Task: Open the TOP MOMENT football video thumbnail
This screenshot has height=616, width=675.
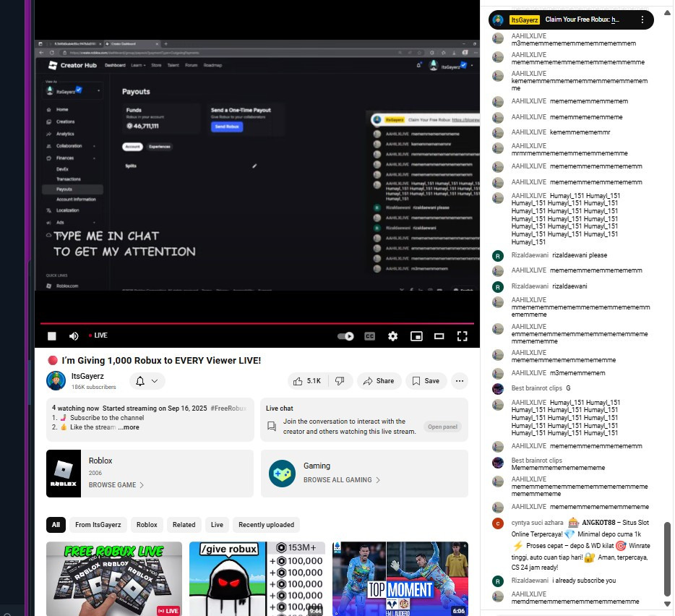Action: (x=400, y=578)
